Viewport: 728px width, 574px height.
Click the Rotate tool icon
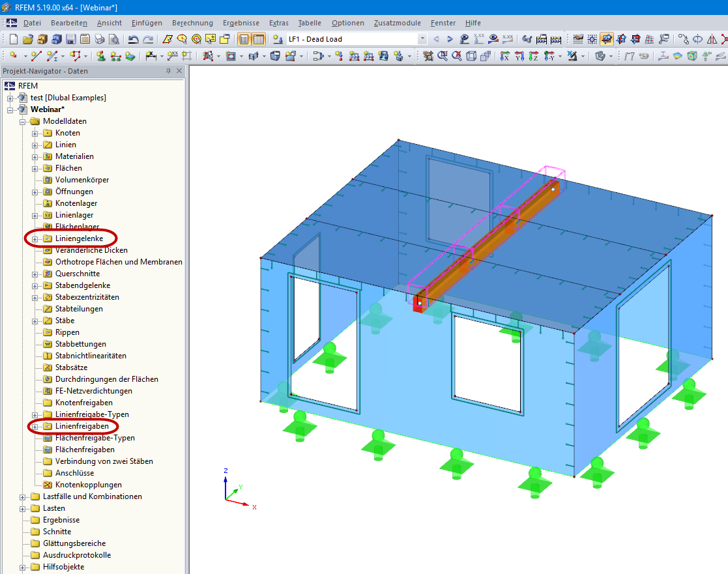coord(697,40)
